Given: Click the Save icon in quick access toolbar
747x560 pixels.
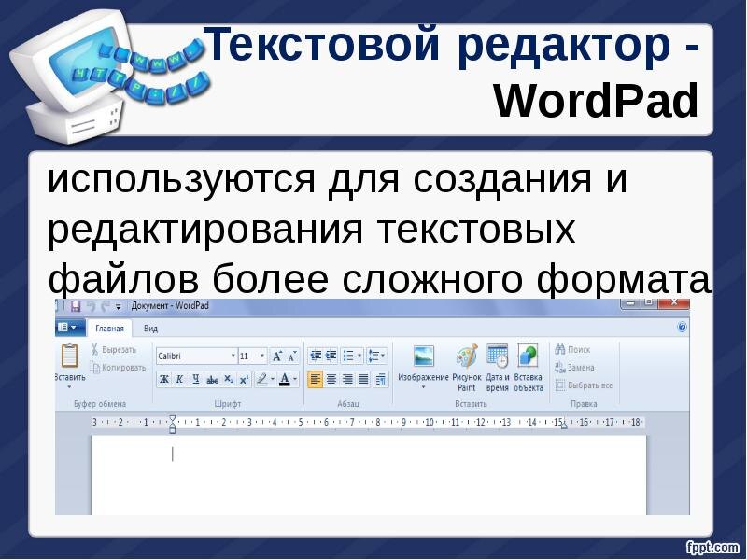Looking at the screenshot, I should pos(76,306).
